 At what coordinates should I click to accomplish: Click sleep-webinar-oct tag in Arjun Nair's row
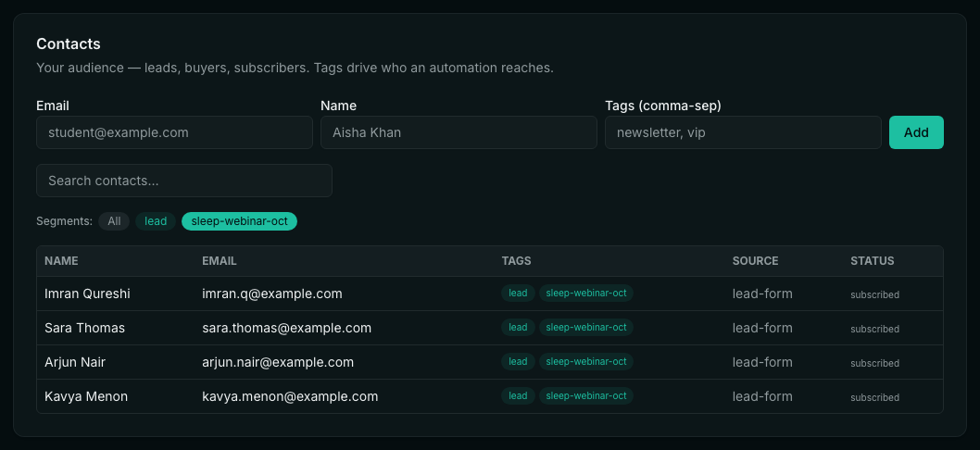(586, 362)
